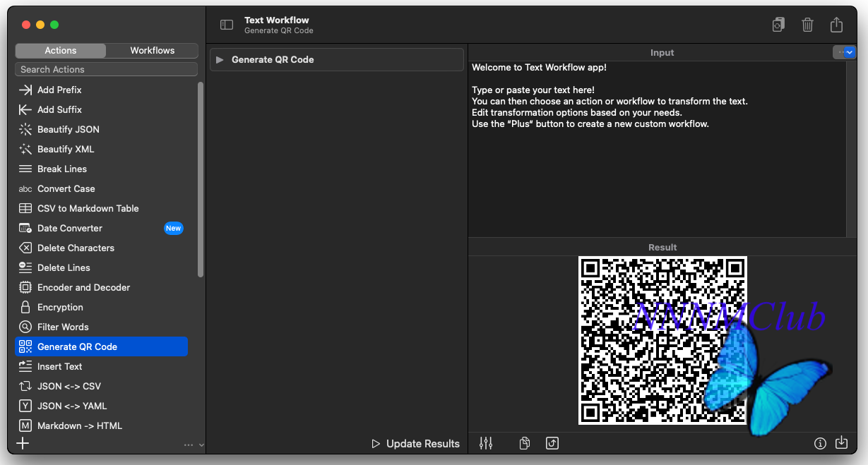
Task: Click the CSV to Markdown Table icon
Action: click(x=25, y=208)
